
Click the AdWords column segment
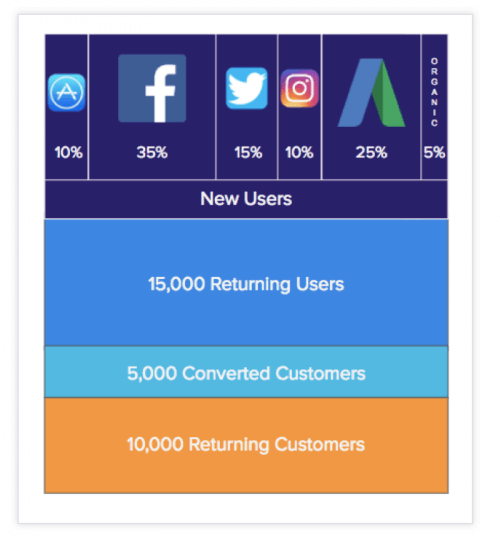371,107
